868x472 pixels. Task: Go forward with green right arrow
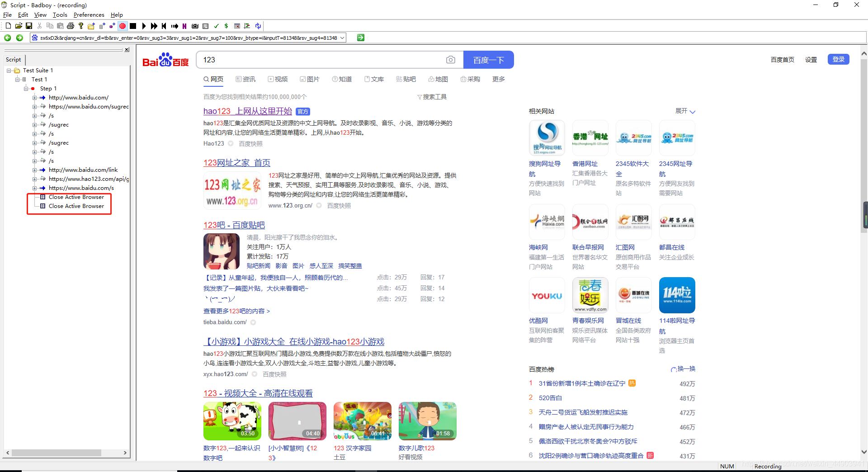(x=19, y=38)
